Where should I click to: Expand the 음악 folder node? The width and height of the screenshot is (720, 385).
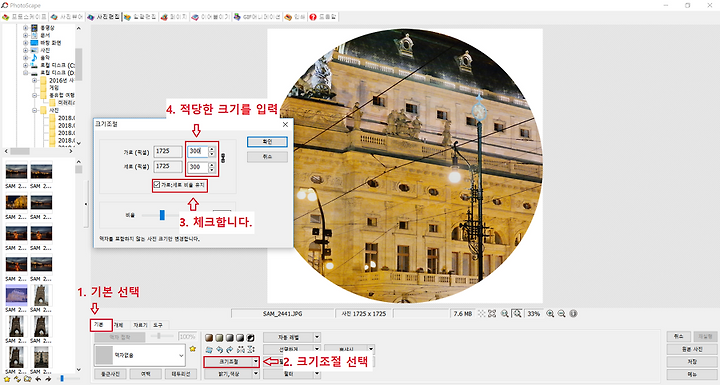[x=26, y=58]
